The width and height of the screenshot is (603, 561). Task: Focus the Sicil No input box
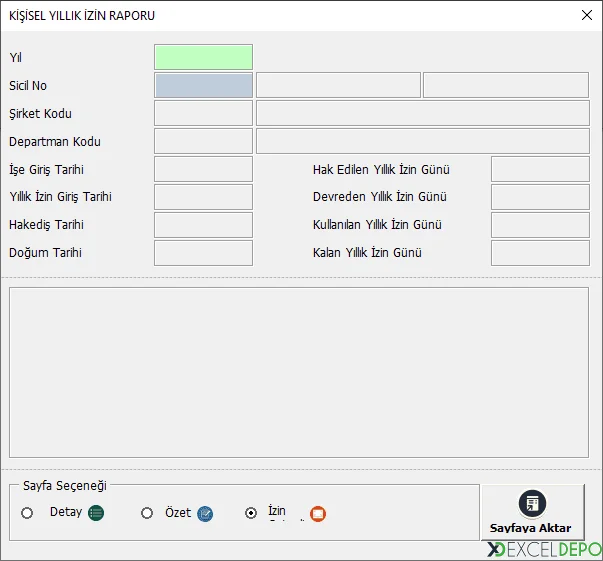(x=203, y=85)
